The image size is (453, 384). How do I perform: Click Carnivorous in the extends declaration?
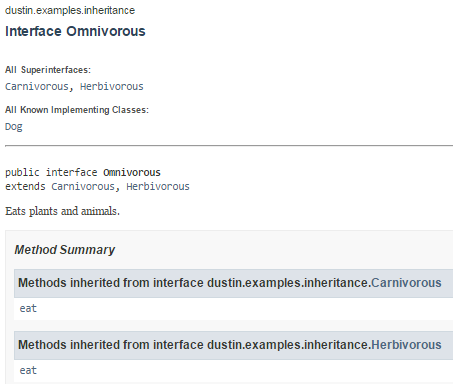[x=83, y=186]
